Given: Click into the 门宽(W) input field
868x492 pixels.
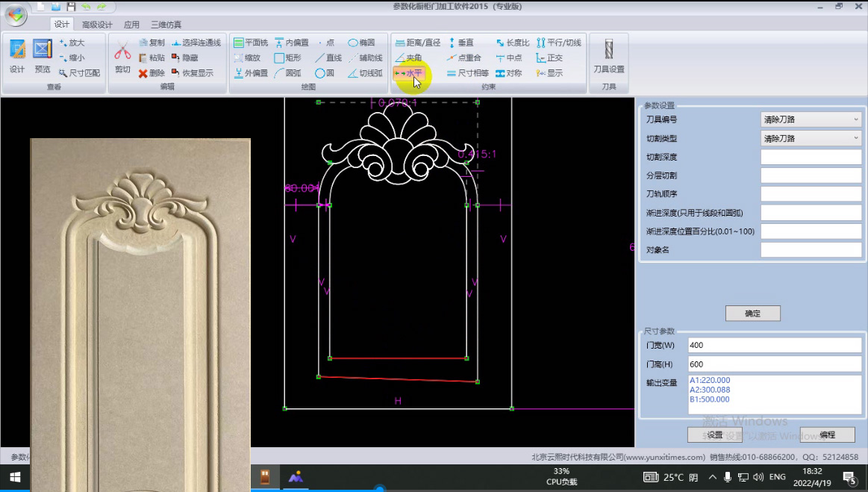Looking at the screenshot, I should (x=774, y=346).
